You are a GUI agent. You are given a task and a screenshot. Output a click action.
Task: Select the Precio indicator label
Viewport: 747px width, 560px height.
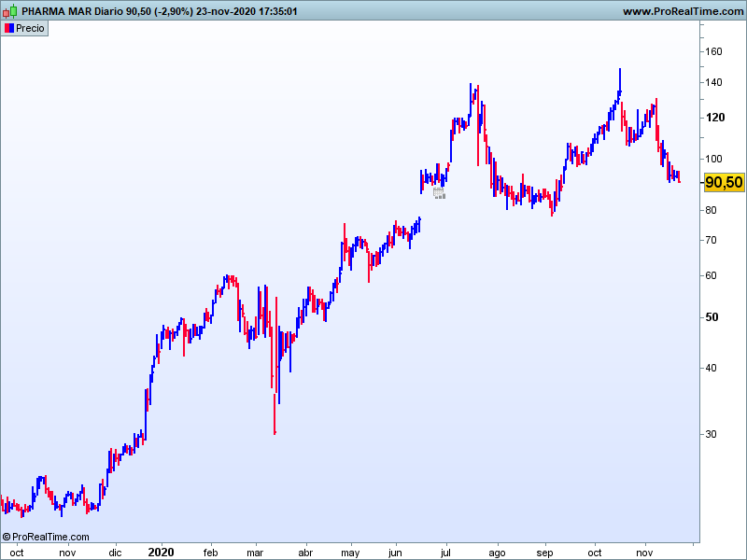point(31,28)
